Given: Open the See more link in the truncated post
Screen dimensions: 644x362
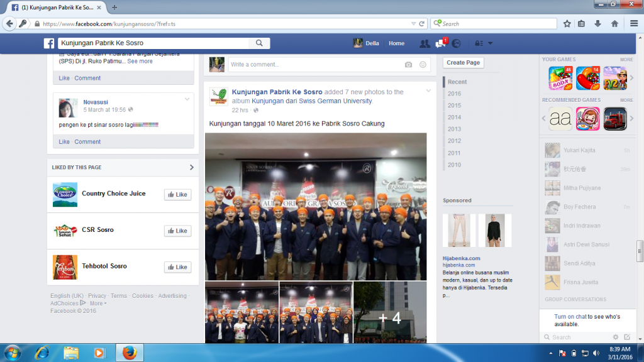Looking at the screenshot, I should click(x=140, y=61).
